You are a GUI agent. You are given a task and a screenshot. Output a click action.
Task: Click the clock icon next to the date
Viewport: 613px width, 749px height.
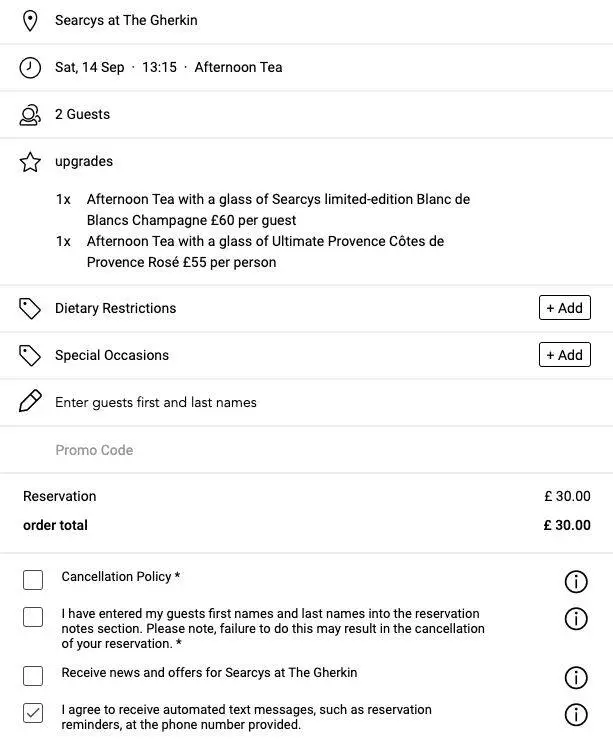click(x=30, y=67)
